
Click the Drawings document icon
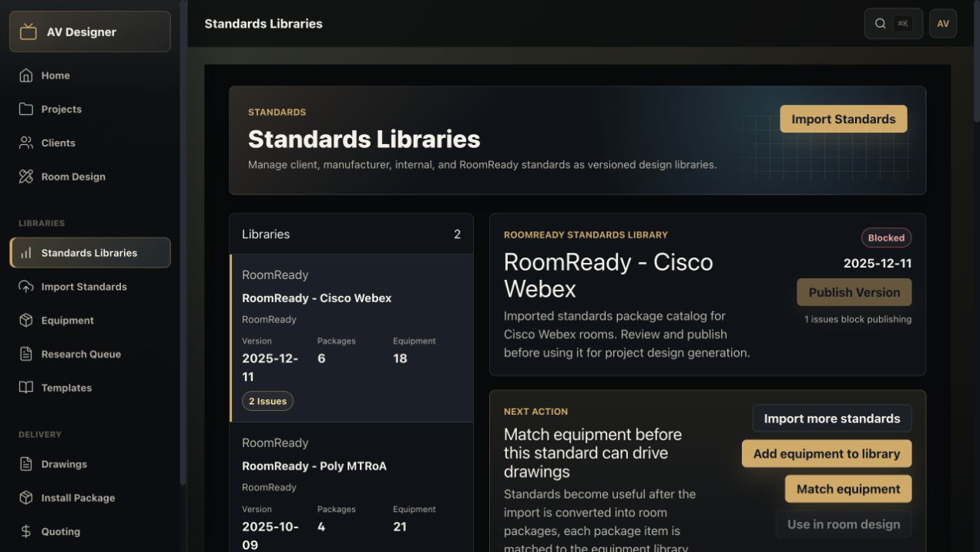tap(26, 464)
